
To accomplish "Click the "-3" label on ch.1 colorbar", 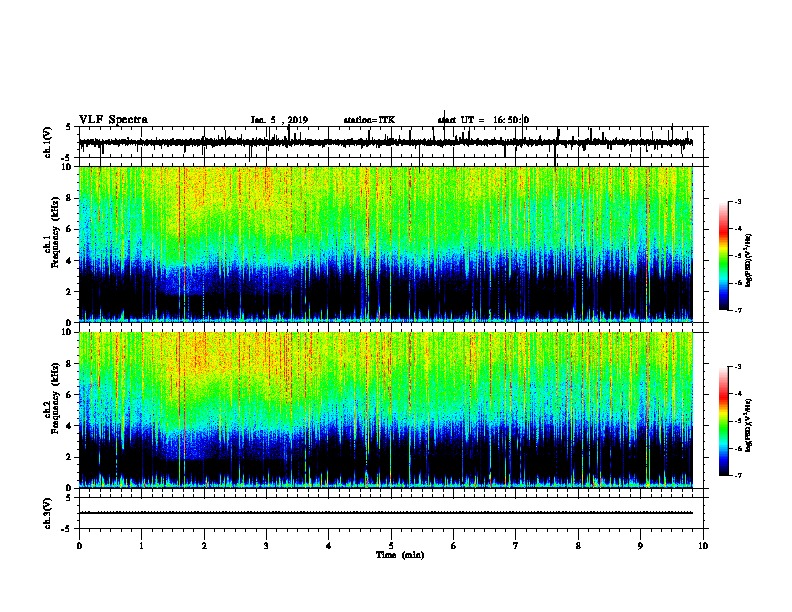I will [737, 202].
